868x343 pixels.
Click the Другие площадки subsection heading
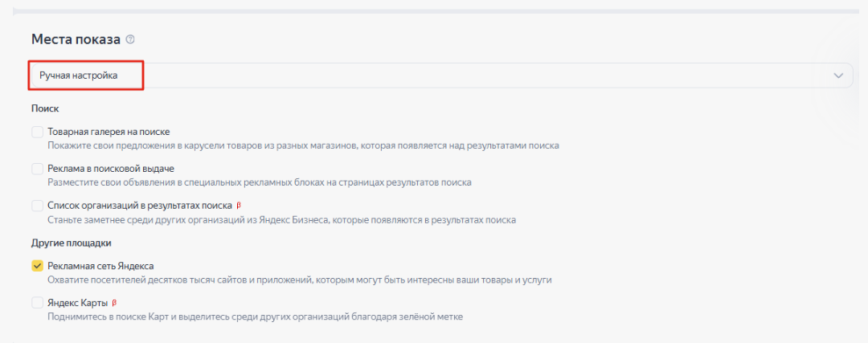click(72, 243)
